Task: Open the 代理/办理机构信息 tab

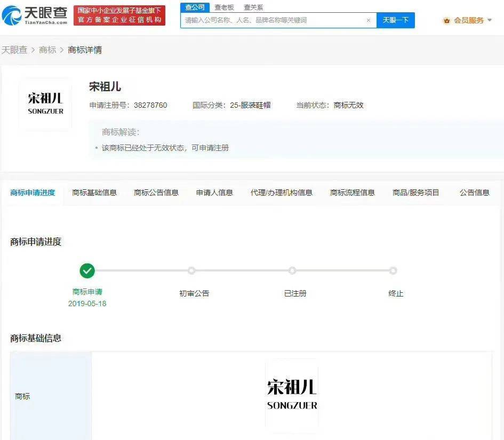Action: click(282, 193)
